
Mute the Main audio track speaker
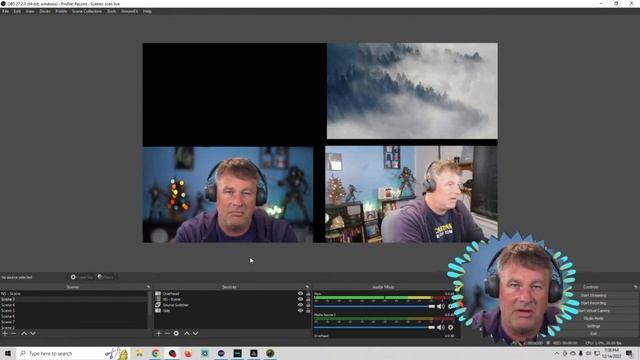coord(441,306)
